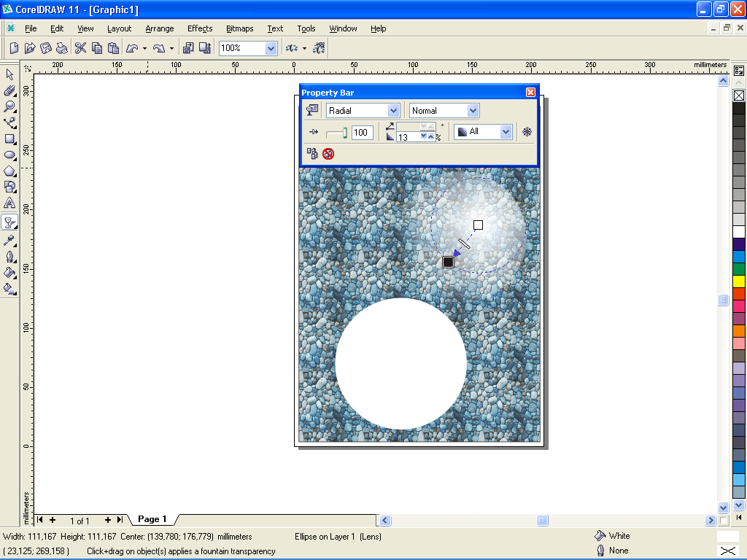
Task: Click the vertical scrollbar down arrow
Action: point(723,507)
